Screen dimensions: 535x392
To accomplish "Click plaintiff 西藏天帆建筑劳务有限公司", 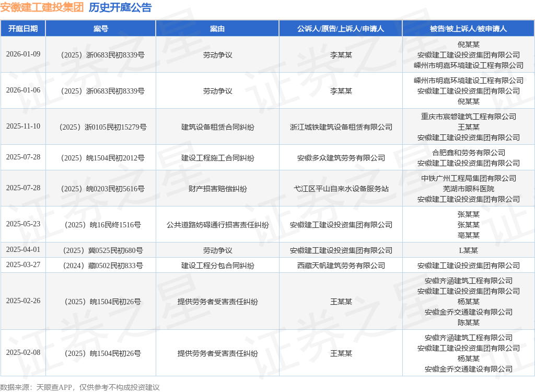I will point(341,266).
